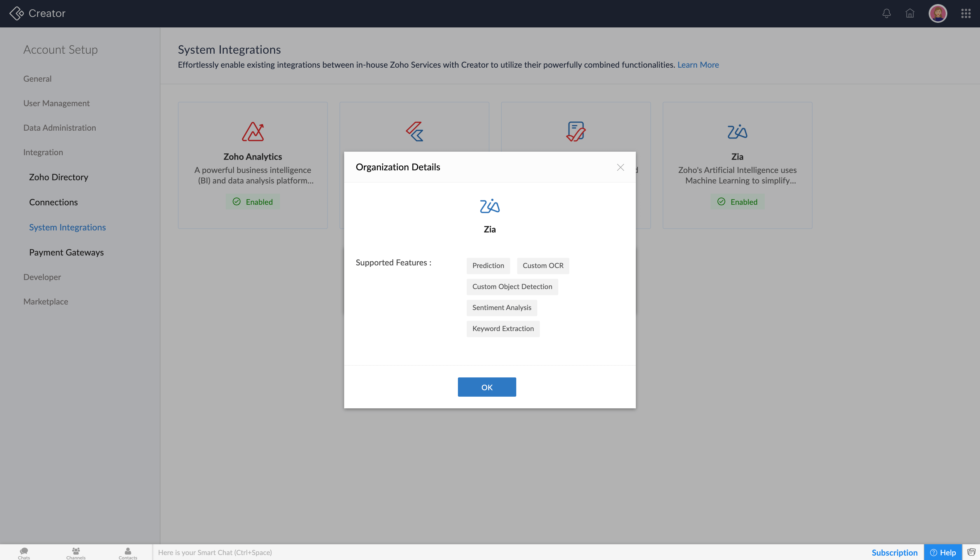Expand the Data Administration section
The width and height of the screenshot is (980, 560).
click(60, 128)
